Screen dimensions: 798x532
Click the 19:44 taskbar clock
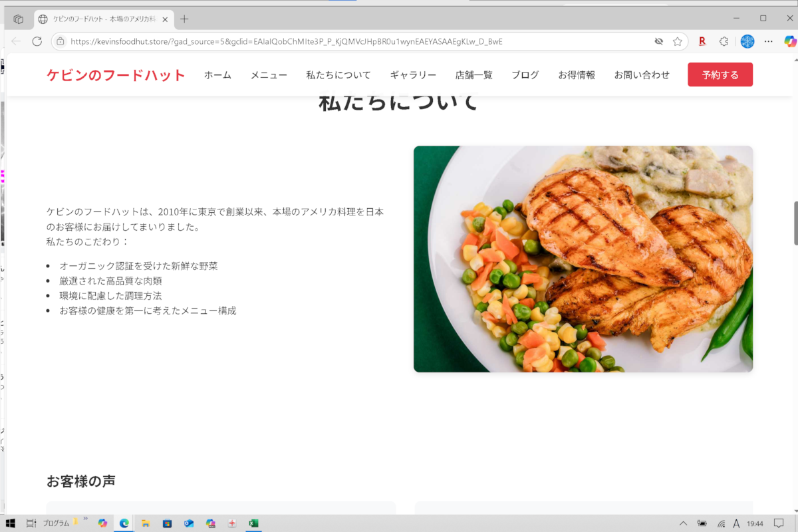(755, 523)
